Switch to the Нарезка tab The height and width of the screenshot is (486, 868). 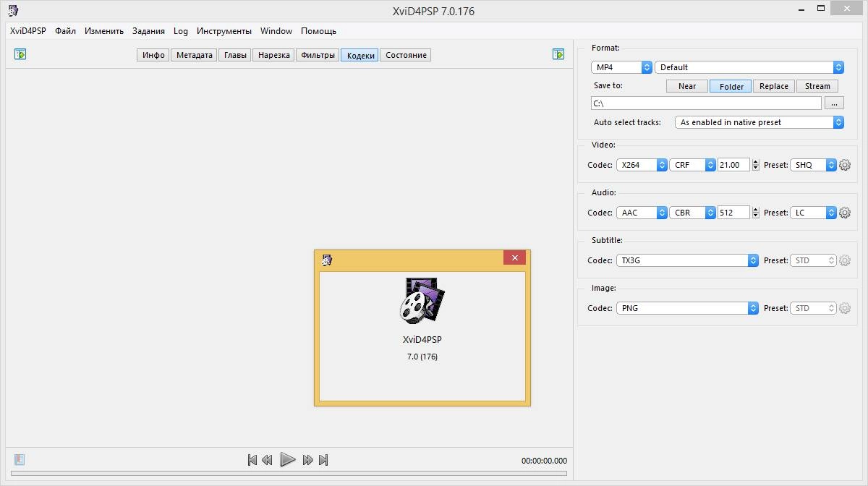pyautogui.click(x=273, y=55)
